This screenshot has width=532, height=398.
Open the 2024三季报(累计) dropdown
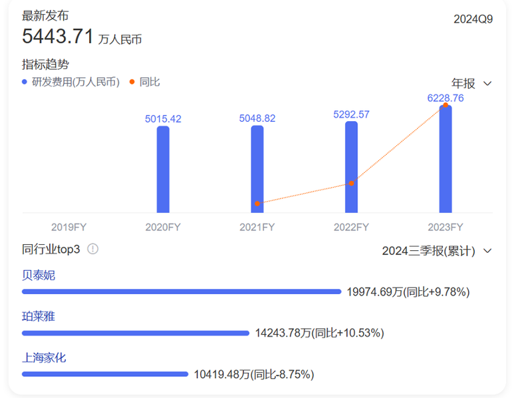pyautogui.click(x=437, y=251)
